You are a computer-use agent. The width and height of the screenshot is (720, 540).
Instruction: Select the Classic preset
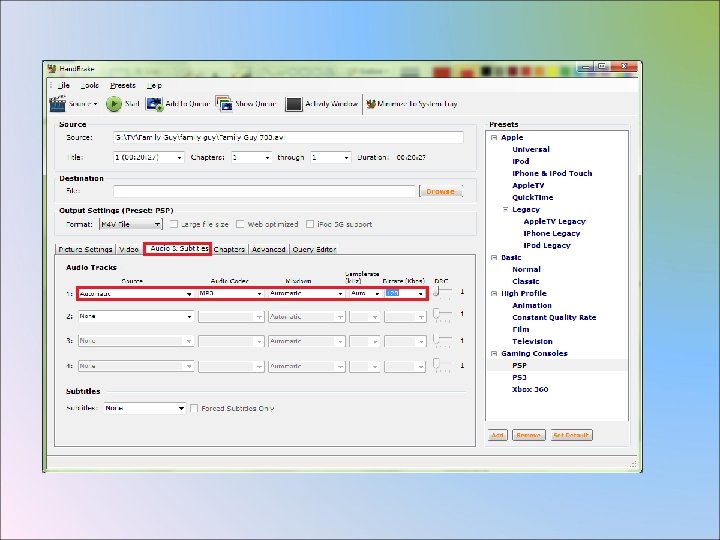point(526,281)
